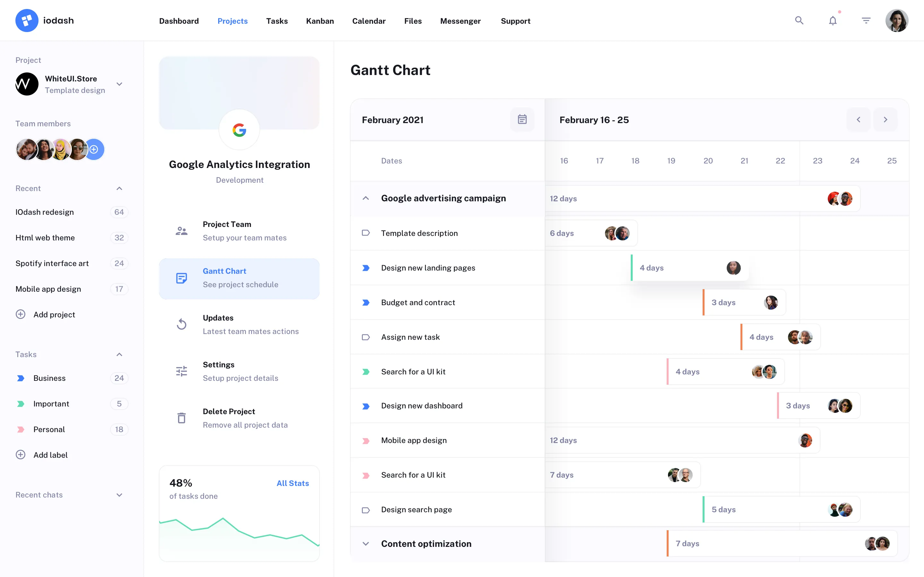Image resolution: width=924 pixels, height=577 pixels.
Task: Click the Settings sliders icon
Action: click(181, 371)
